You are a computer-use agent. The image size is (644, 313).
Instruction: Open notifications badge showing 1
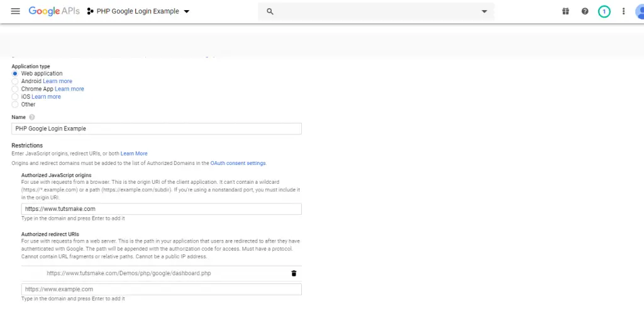pyautogui.click(x=604, y=11)
